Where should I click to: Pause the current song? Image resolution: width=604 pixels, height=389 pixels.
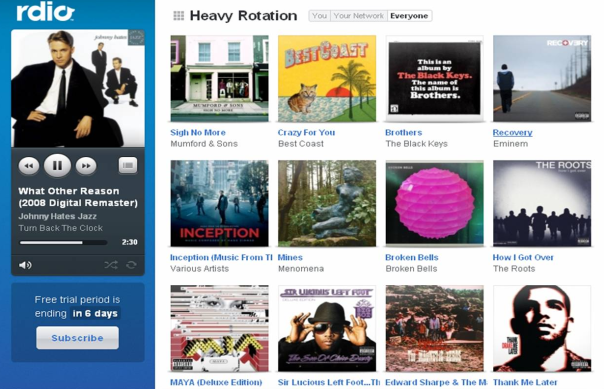57,166
